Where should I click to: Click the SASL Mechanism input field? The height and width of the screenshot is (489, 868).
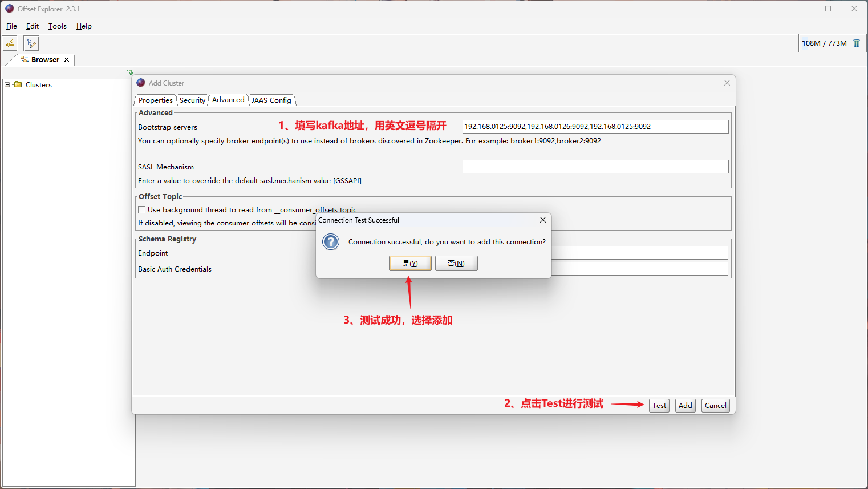(x=595, y=167)
